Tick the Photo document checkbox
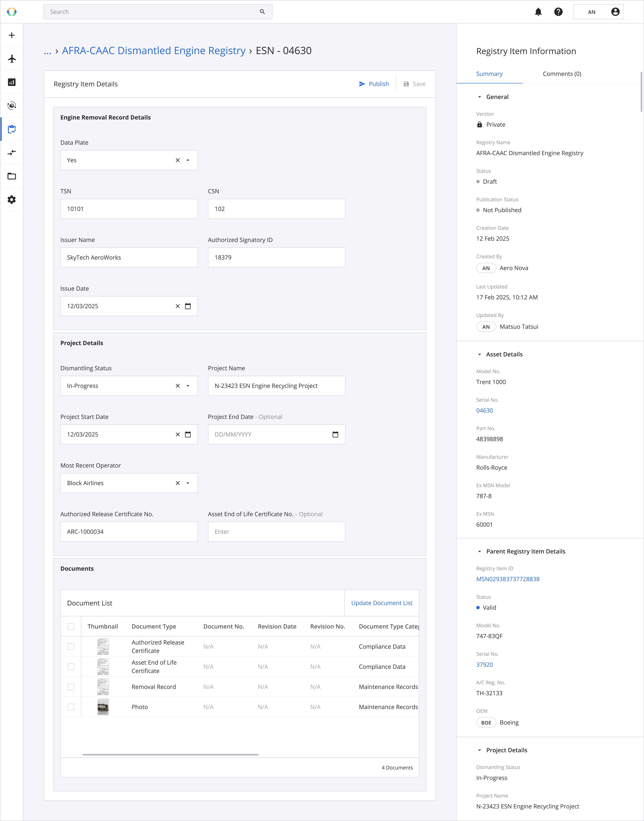The width and height of the screenshot is (644, 821). click(x=71, y=707)
